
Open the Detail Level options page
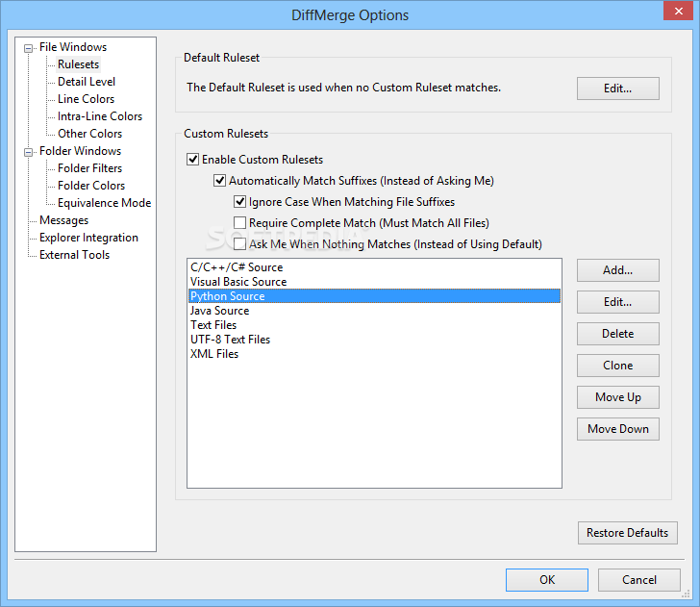(x=87, y=82)
